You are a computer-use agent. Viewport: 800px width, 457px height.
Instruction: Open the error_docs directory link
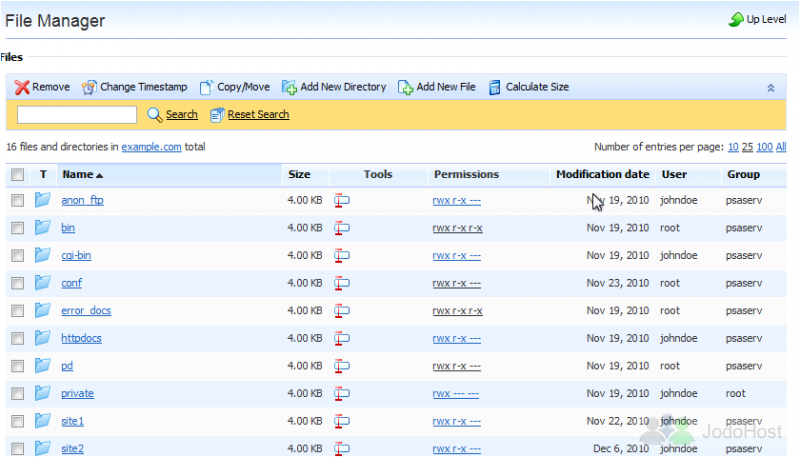[86, 311]
